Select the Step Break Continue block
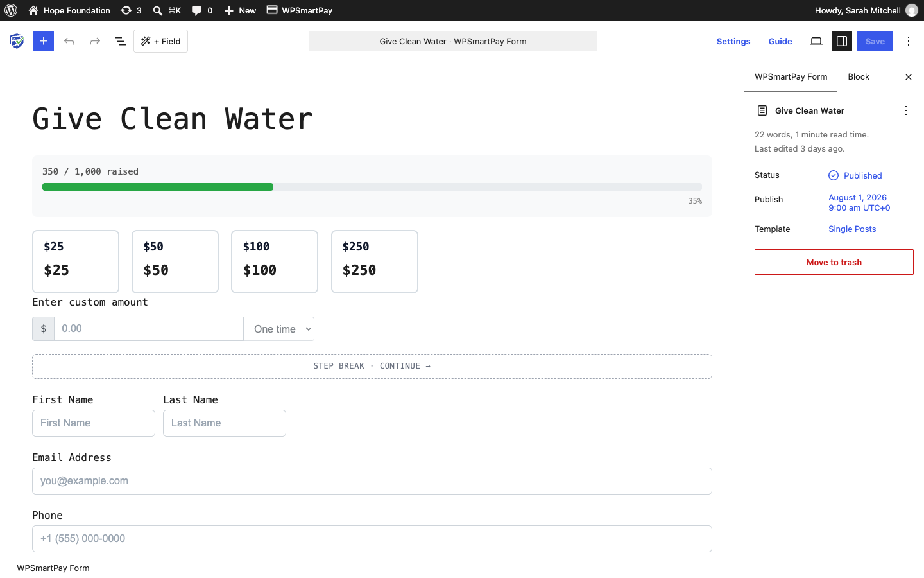The height and width of the screenshot is (578, 924). (x=372, y=366)
